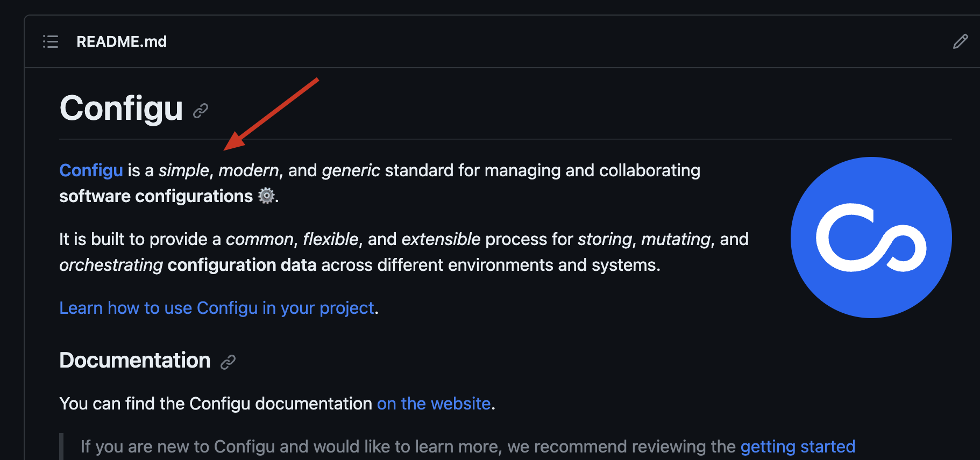Open the Configu hyperlink in the intro
The image size is (980, 460).
(x=90, y=170)
